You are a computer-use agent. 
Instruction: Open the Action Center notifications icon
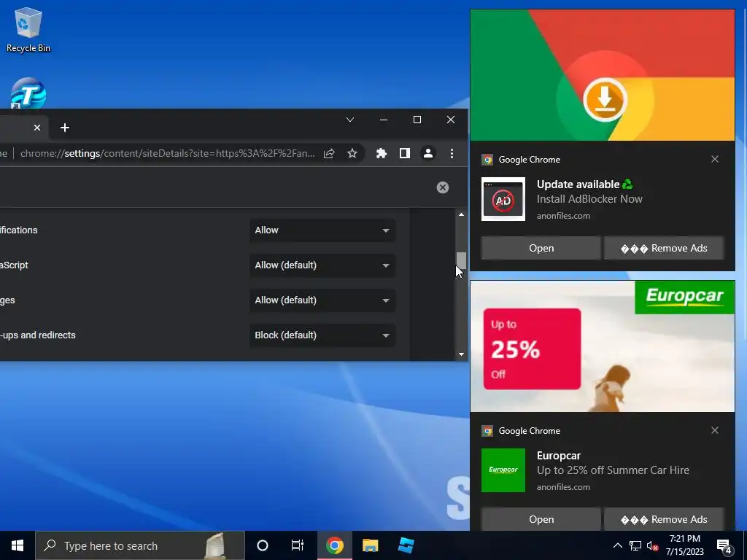725,546
